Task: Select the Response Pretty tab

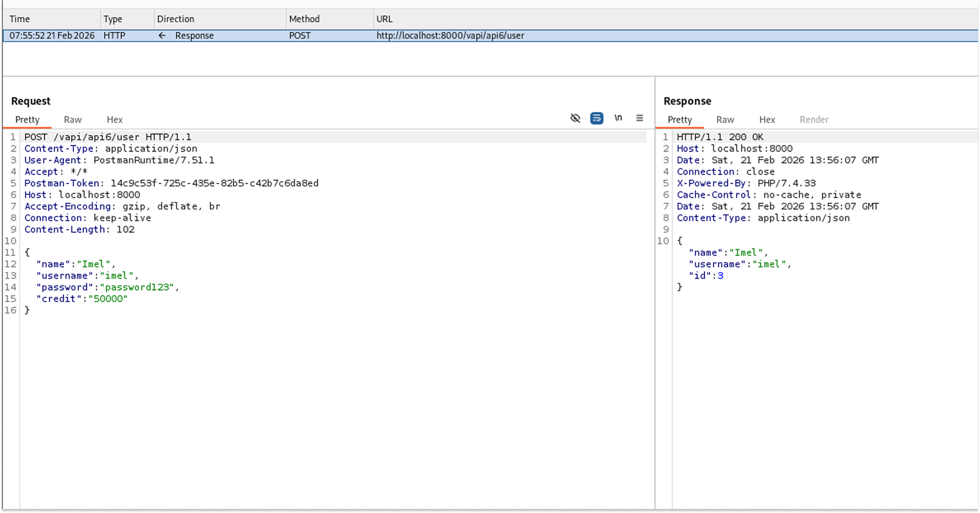Action: 680,119
